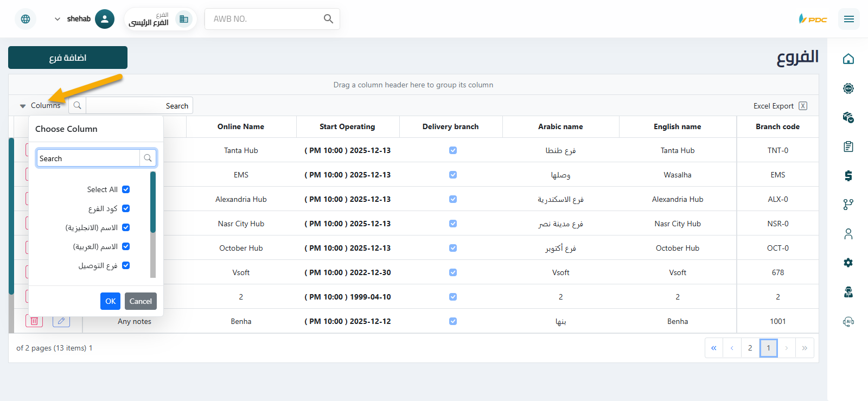Click the hamburger menu icon
868x401 pixels.
(x=848, y=19)
